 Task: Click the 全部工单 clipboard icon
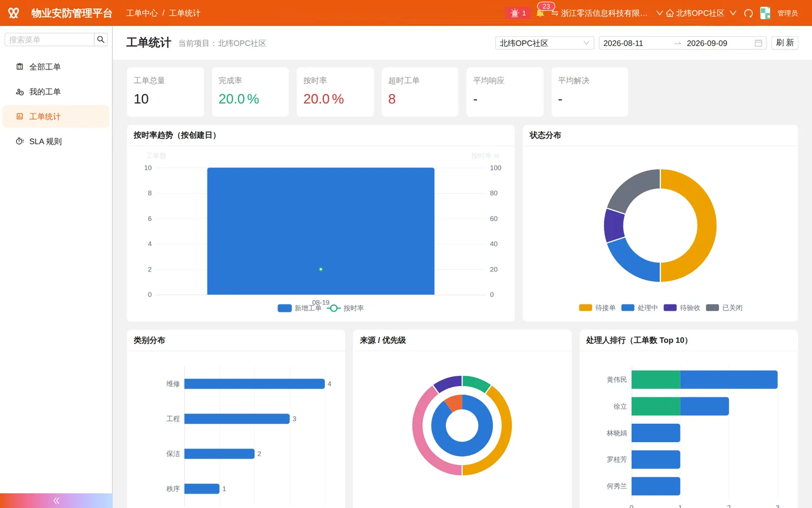[20, 67]
